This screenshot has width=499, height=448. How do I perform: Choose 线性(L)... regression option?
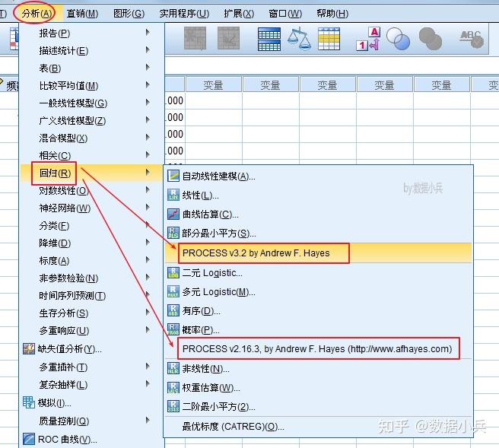click(318, 195)
